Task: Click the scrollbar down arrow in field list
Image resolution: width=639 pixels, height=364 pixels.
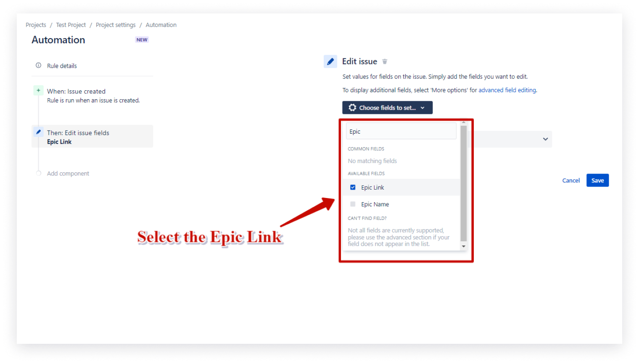Action: pos(464,246)
